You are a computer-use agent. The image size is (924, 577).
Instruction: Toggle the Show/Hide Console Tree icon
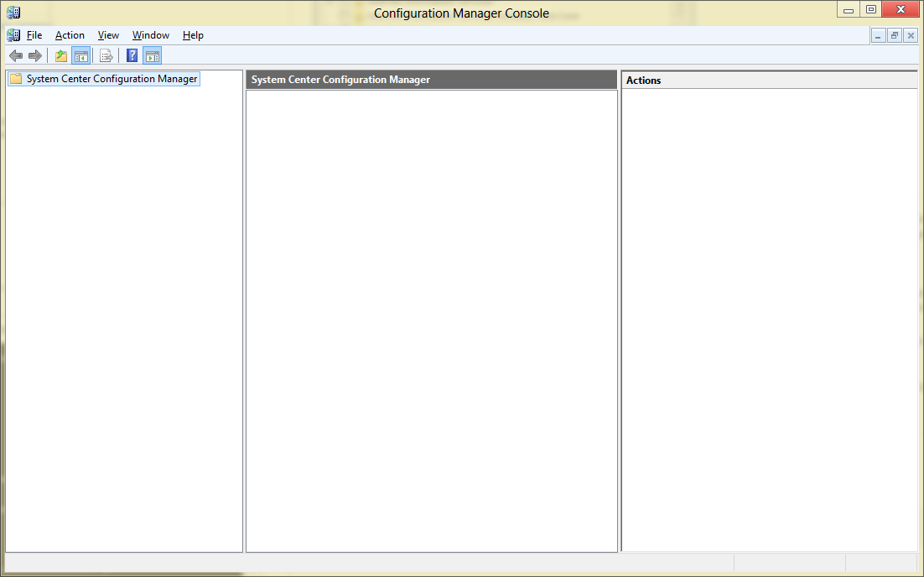click(80, 56)
